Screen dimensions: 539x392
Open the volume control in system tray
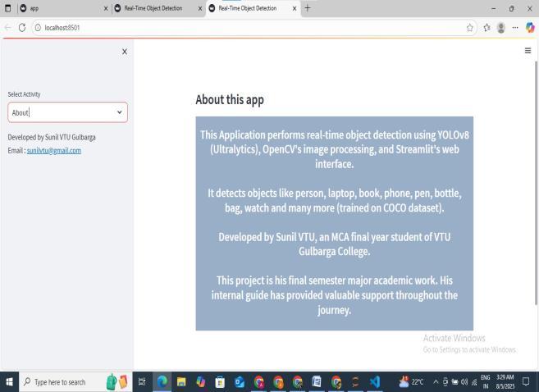coord(464,381)
